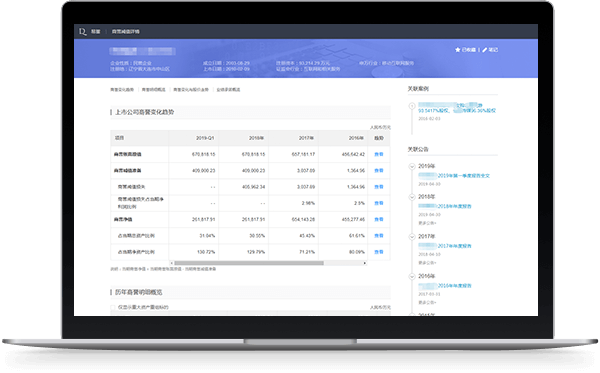Click the timeline circle icon under 关联案例
Viewport: 600px width, 373px height.
(x=412, y=106)
